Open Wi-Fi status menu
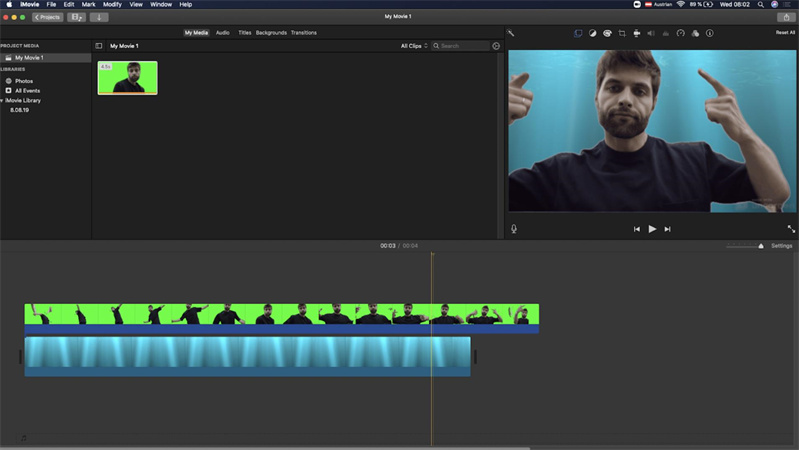Screen dimensions: 799x450 click(x=681, y=4)
